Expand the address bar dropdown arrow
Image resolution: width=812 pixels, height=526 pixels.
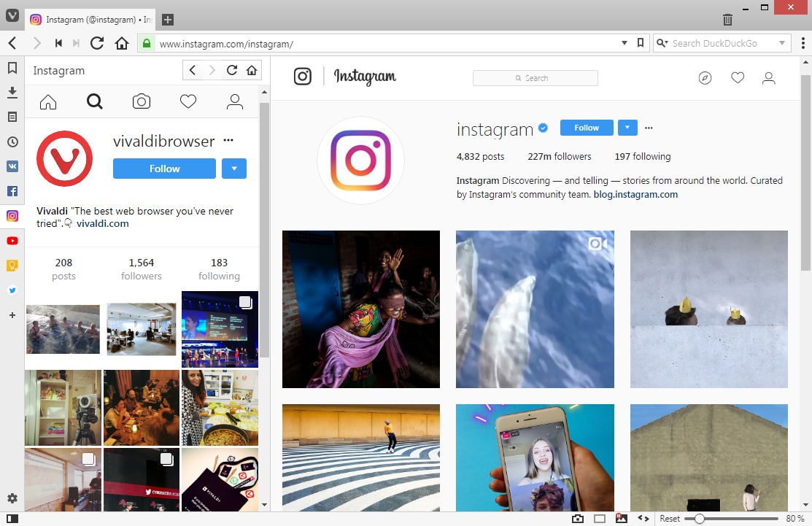click(624, 43)
